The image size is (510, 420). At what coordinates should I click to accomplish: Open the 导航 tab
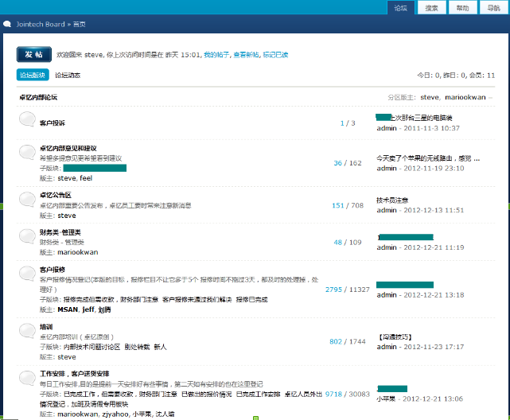[x=493, y=8]
